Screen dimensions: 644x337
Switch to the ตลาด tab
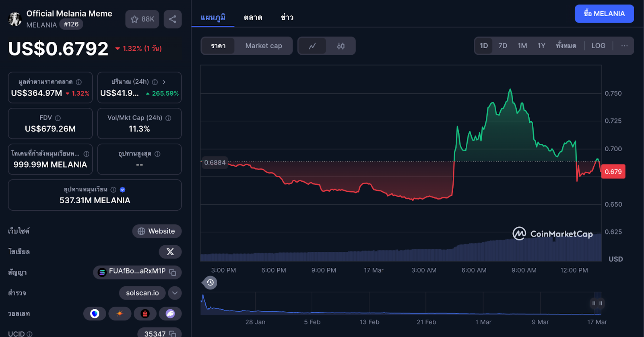(x=253, y=18)
